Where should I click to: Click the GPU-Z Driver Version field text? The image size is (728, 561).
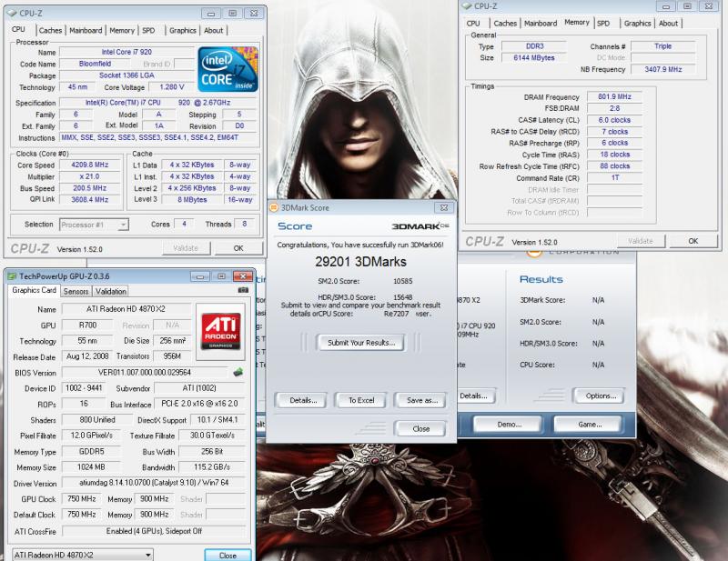click(154, 483)
